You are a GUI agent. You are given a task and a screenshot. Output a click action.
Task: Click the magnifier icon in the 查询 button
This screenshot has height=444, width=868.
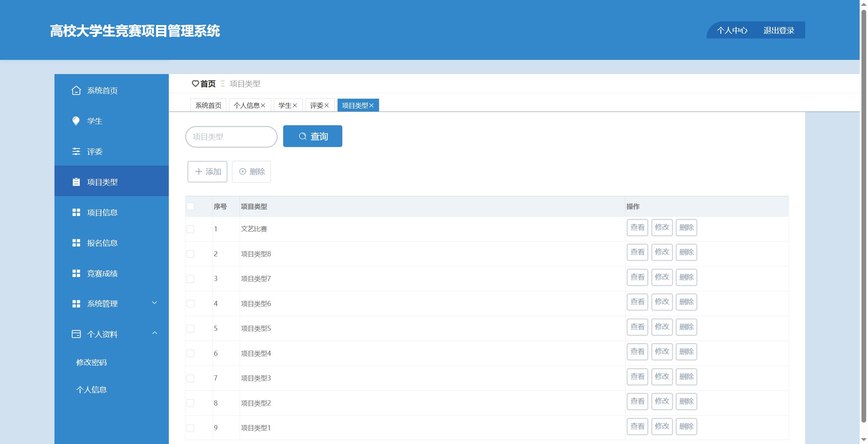click(x=302, y=136)
